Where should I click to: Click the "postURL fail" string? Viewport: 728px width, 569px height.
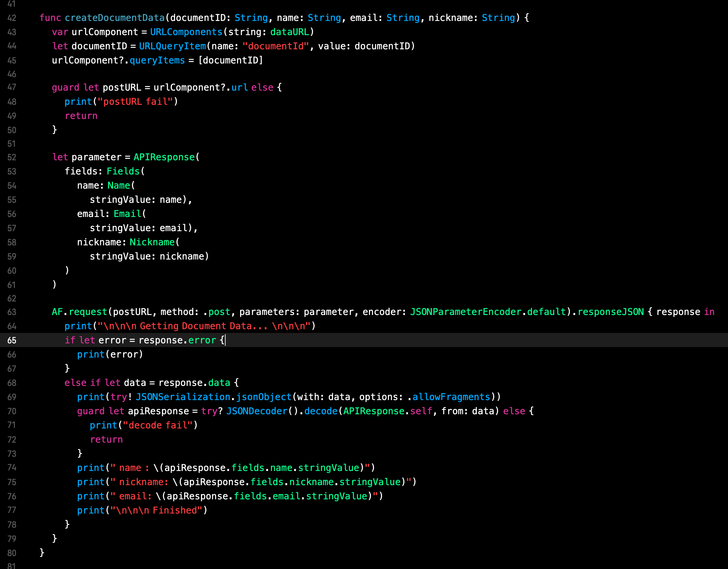(138, 102)
